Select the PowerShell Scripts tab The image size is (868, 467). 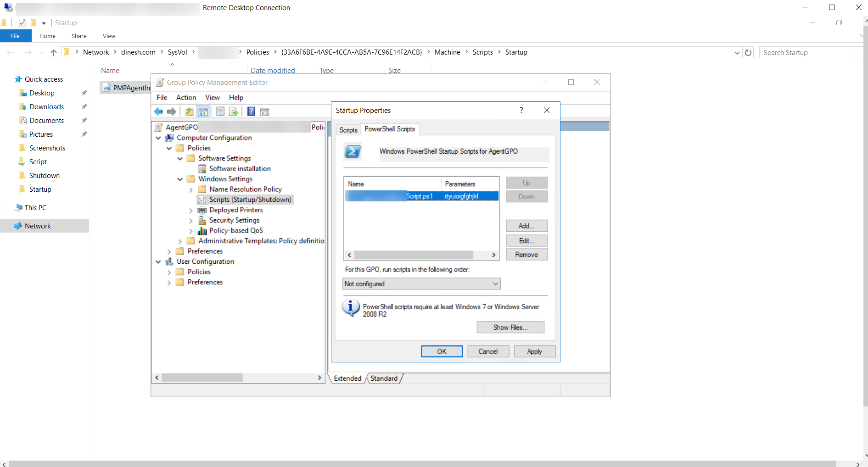390,129
